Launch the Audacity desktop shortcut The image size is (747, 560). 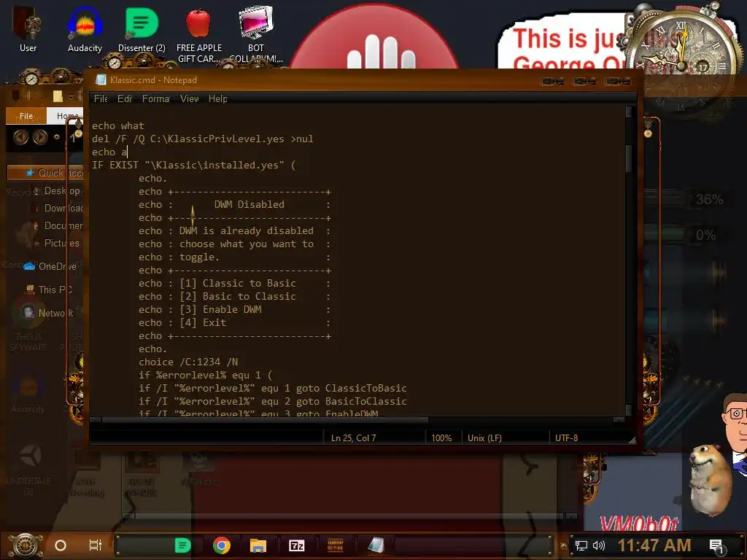point(85,28)
